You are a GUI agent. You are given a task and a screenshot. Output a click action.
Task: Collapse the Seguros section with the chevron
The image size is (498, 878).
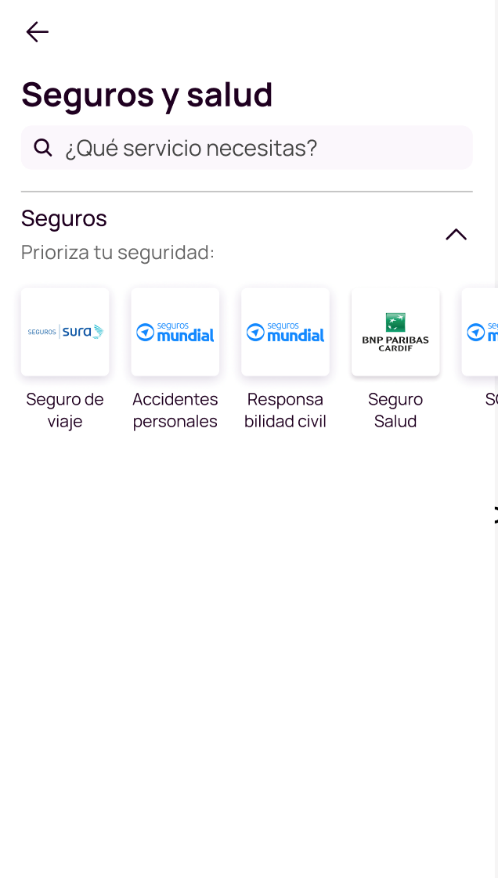456,235
